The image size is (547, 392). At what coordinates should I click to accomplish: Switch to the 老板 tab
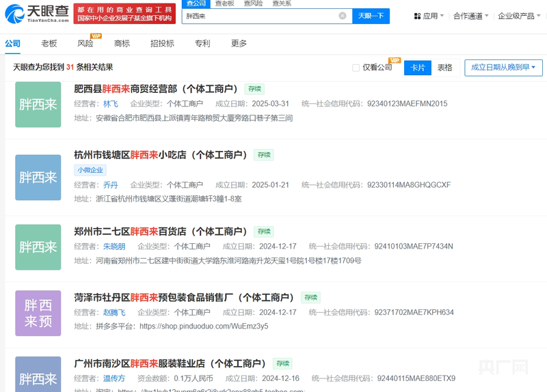(49, 43)
